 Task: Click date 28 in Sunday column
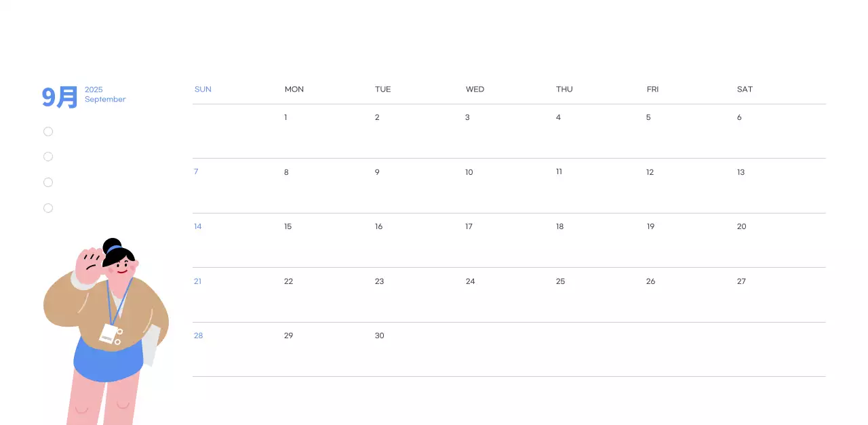coord(198,336)
